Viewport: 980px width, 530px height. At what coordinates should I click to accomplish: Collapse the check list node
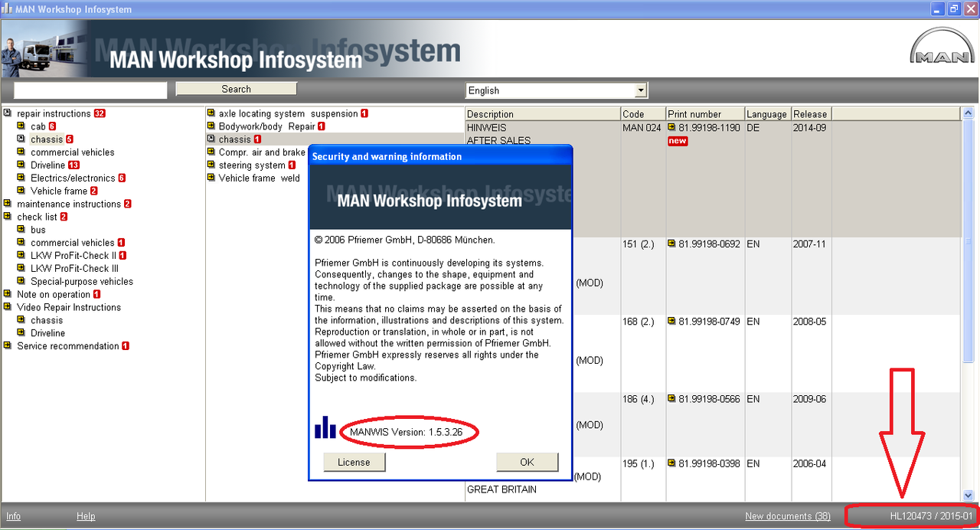(7, 217)
